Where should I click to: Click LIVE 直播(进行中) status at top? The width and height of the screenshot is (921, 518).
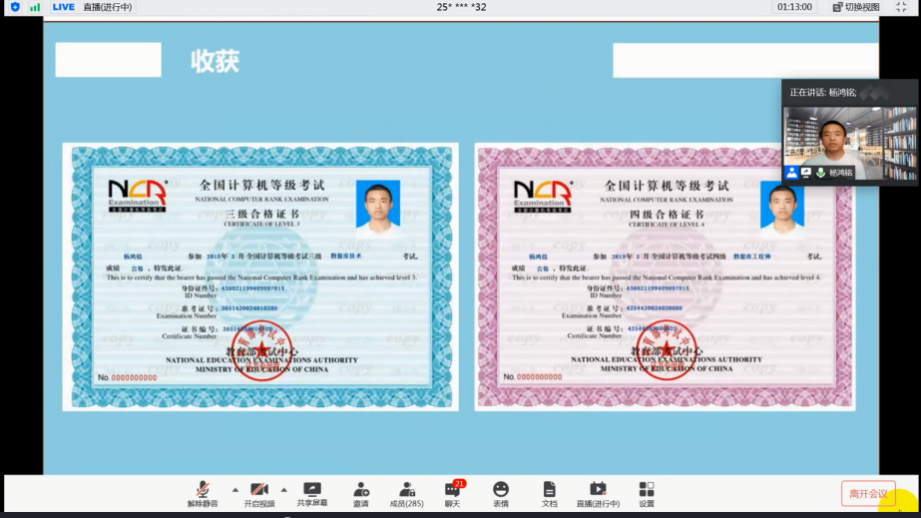[92, 7]
